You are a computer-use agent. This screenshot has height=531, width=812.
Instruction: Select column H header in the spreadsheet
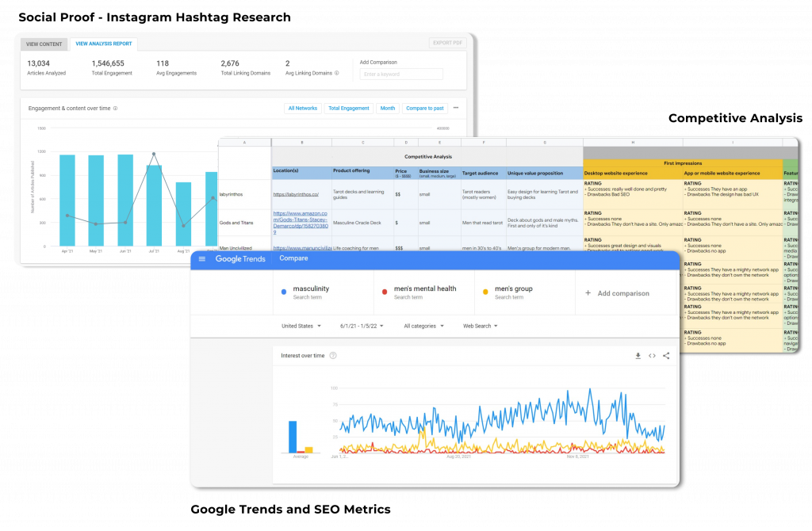(633, 143)
